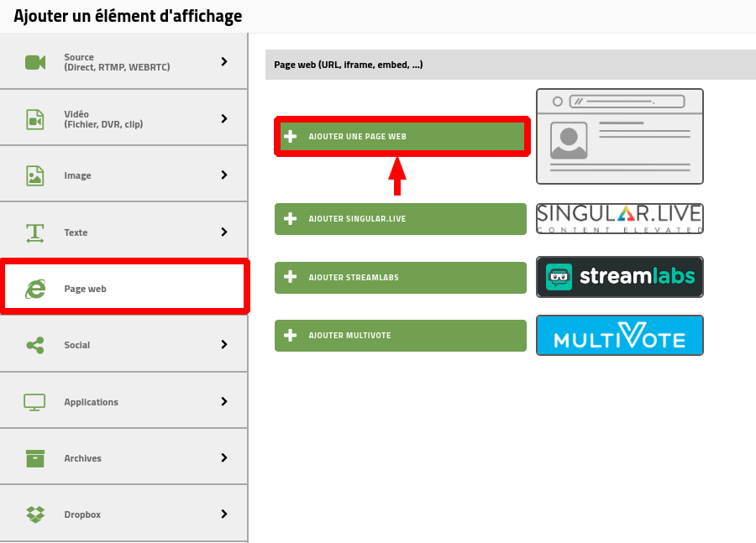Click plus icon on Ajouter Singular.live

291,219
